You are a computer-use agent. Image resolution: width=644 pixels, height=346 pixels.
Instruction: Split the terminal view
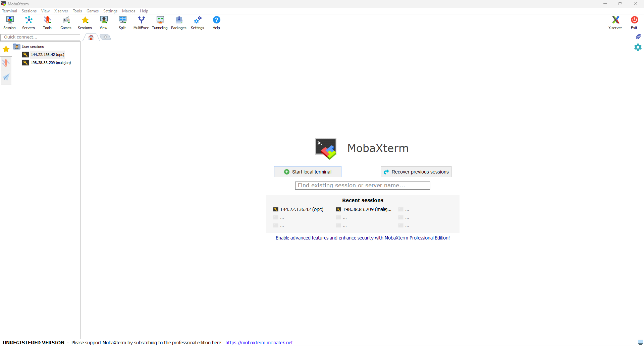point(122,22)
